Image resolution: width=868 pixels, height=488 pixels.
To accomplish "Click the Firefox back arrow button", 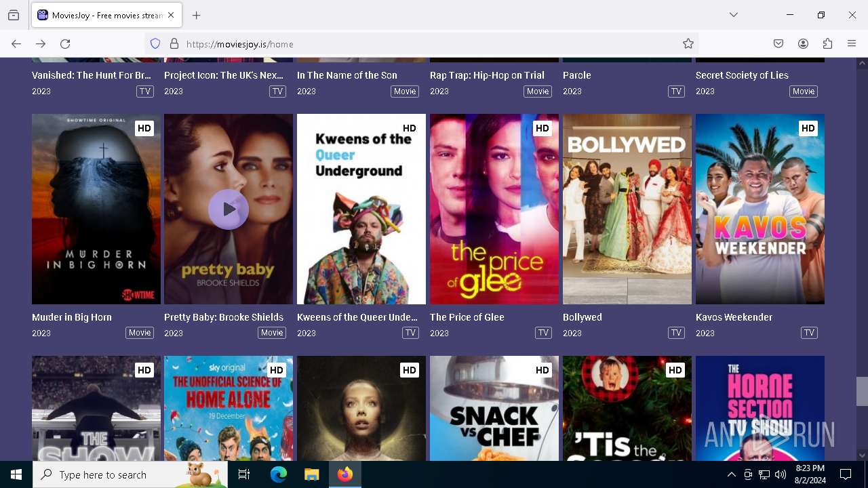I will coord(16,44).
